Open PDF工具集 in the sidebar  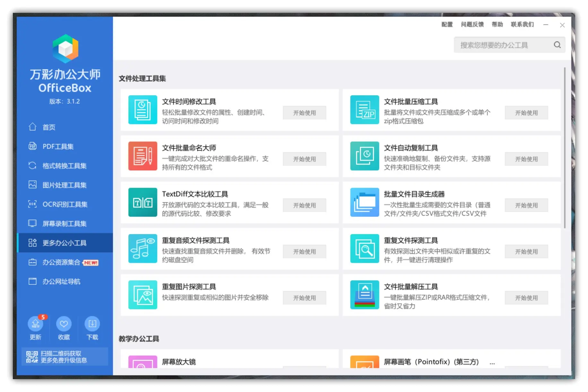click(x=58, y=147)
